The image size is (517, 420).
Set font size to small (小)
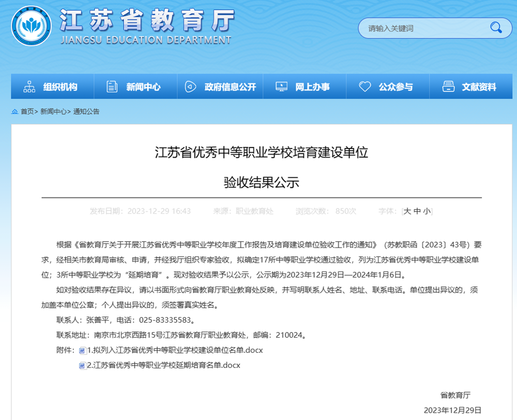[x=427, y=211]
